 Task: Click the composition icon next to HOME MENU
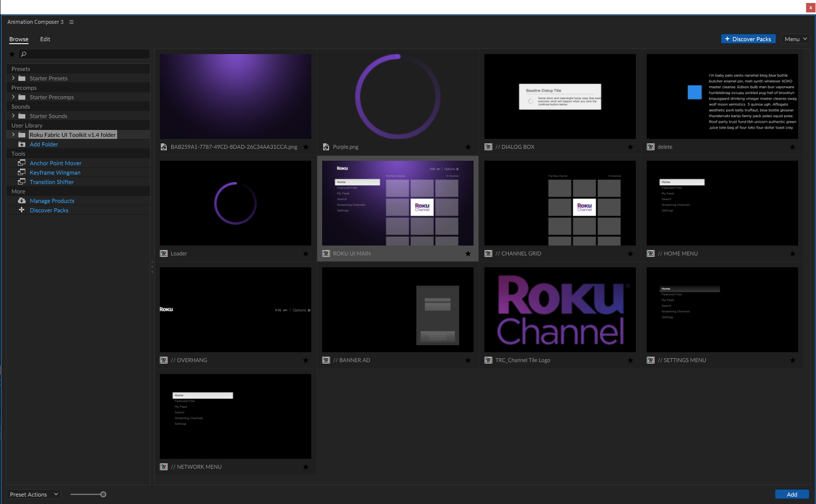pyautogui.click(x=651, y=253)
